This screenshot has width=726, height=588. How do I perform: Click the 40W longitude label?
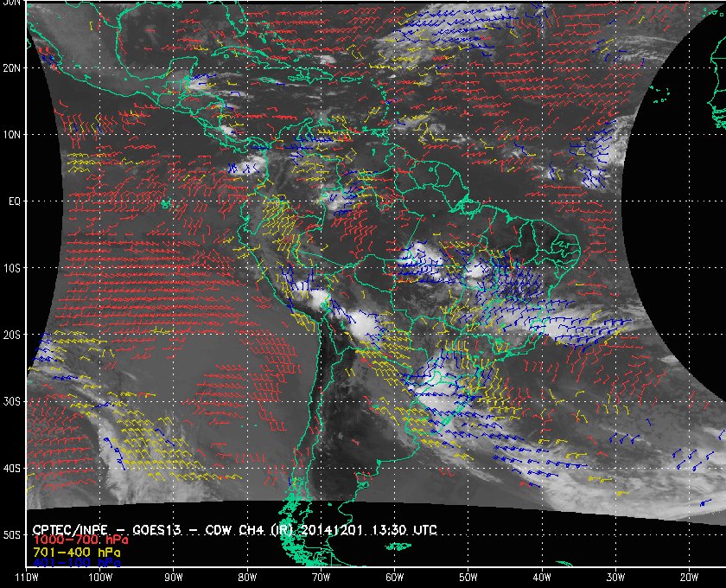coord(542,578)
